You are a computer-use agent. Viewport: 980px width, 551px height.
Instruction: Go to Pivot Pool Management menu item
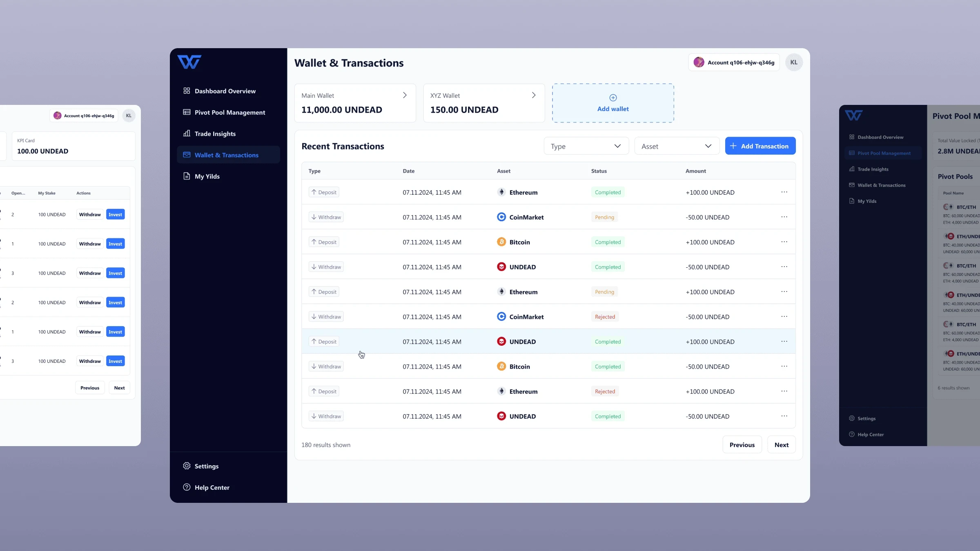point(229,112)
